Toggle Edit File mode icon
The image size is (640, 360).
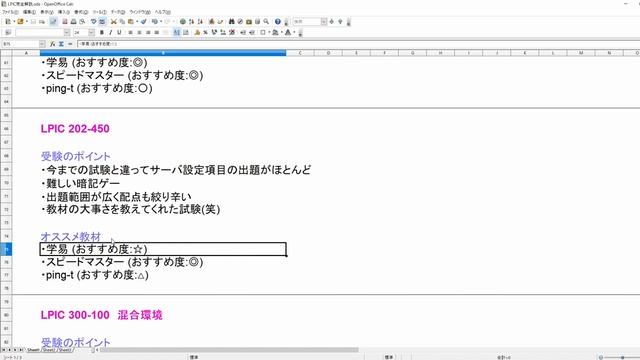point(53,22)
